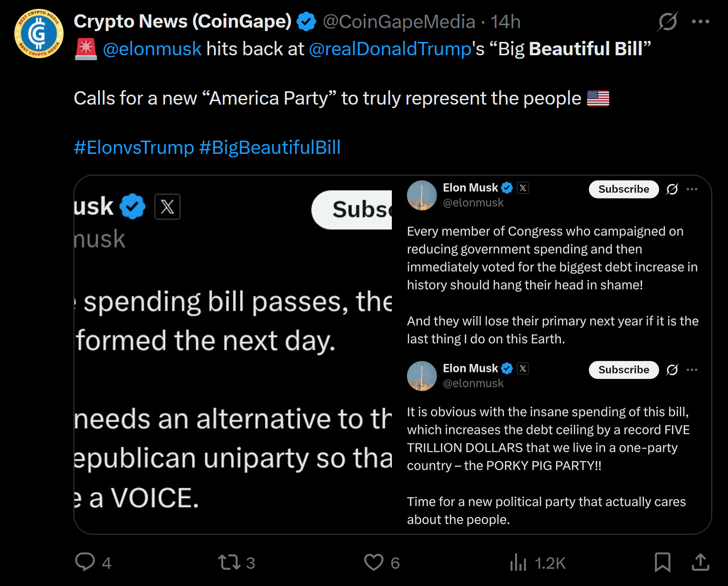Bookmark this tweet
The width and height of the screenshot is (728, 586).
click(x=662, y=562)
